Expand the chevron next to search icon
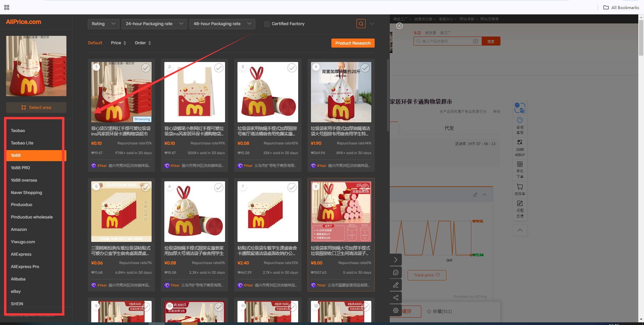Image resolution: width=644 pixels, height=325 pixels. click(372, 24)
